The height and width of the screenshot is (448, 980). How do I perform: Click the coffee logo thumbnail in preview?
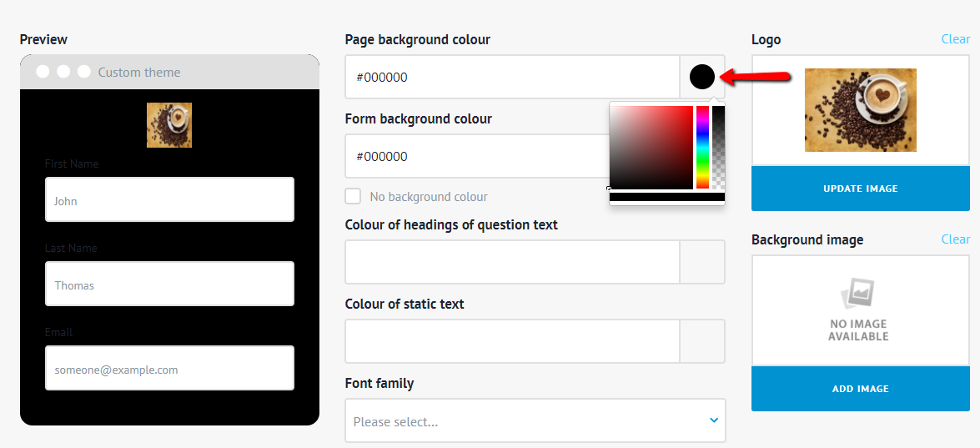pyautogui.click(x=169, y=125)
